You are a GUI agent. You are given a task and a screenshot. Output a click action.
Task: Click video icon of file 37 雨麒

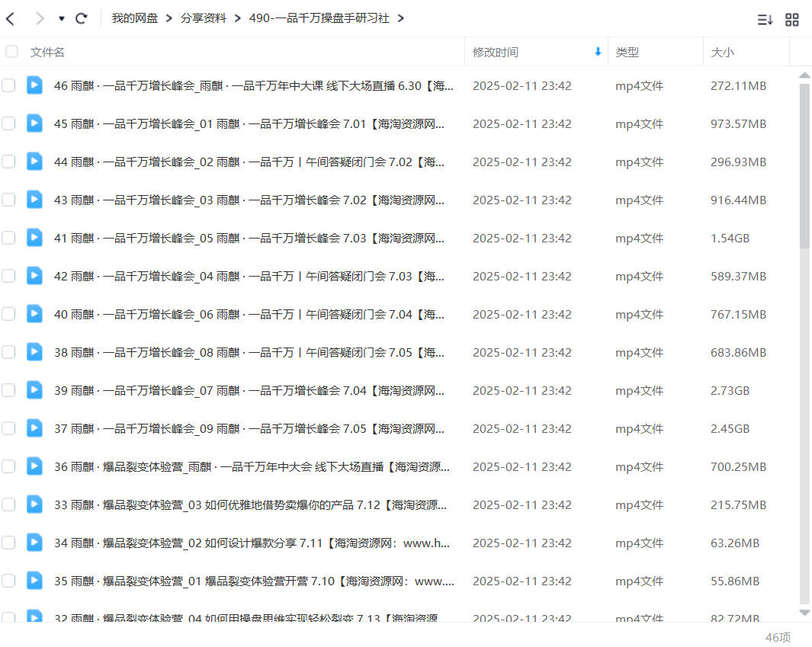coord(35,428)
